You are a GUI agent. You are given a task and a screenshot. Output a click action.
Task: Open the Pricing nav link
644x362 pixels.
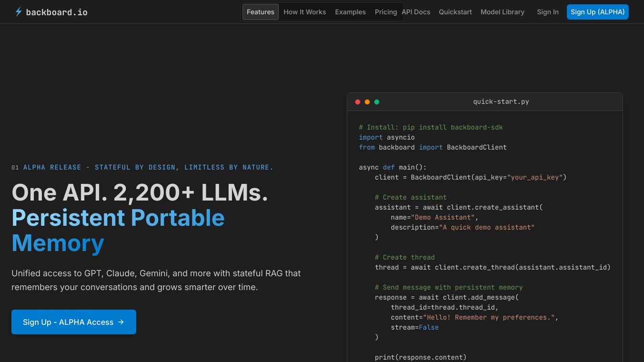click(385, 12)
